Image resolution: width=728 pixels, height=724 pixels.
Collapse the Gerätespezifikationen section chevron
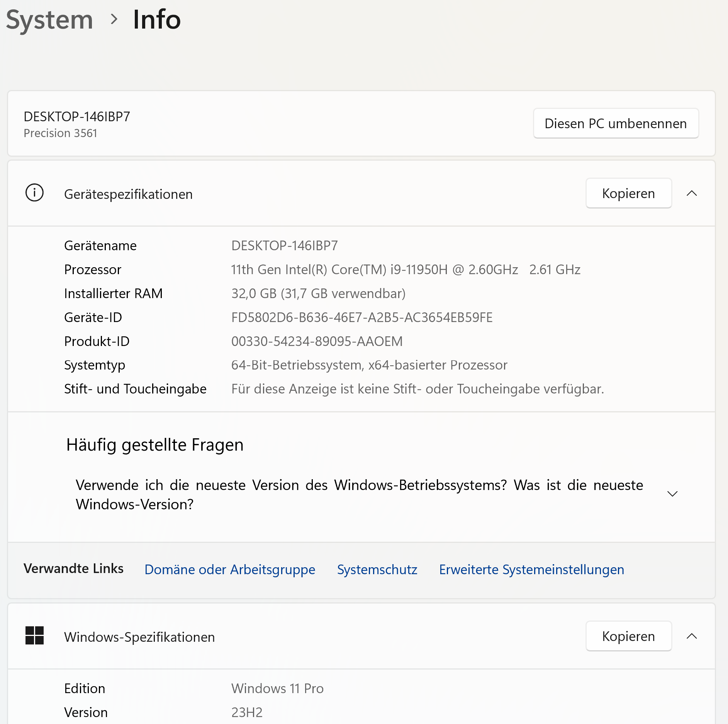(x=692, y=193)
